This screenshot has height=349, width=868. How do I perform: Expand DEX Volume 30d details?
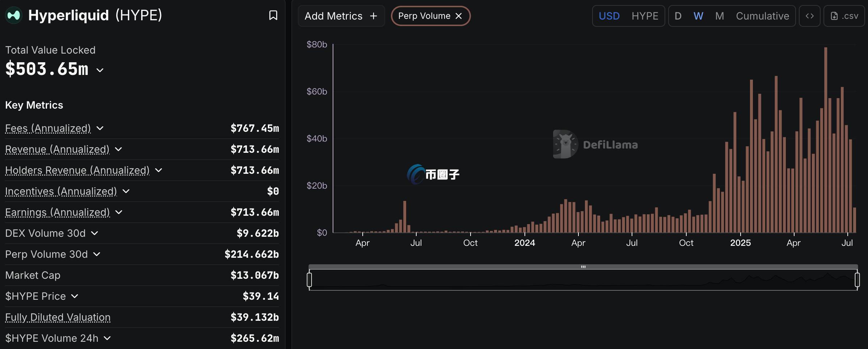coord(94,233)
